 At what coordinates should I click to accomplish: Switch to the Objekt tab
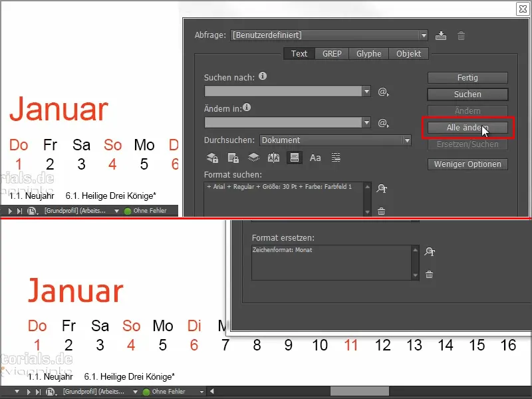pos(410,54)
